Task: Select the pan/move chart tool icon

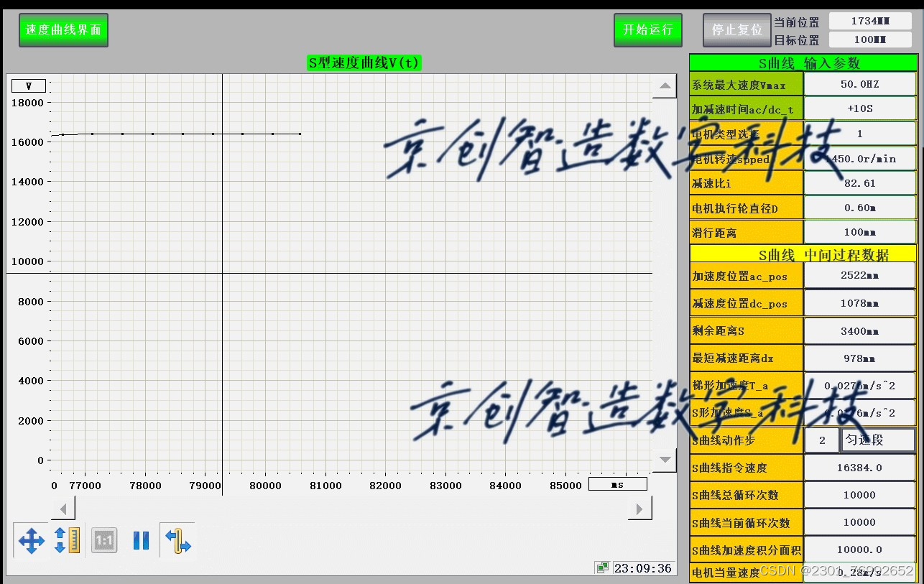Action: (x=32, y=540)
